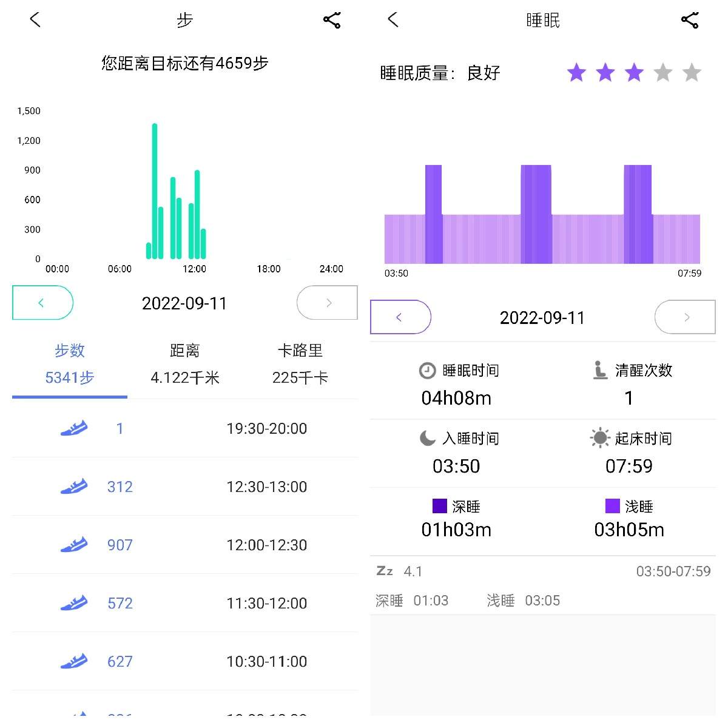
Task: Show previous day's sleep data
Action: (400, 317)
